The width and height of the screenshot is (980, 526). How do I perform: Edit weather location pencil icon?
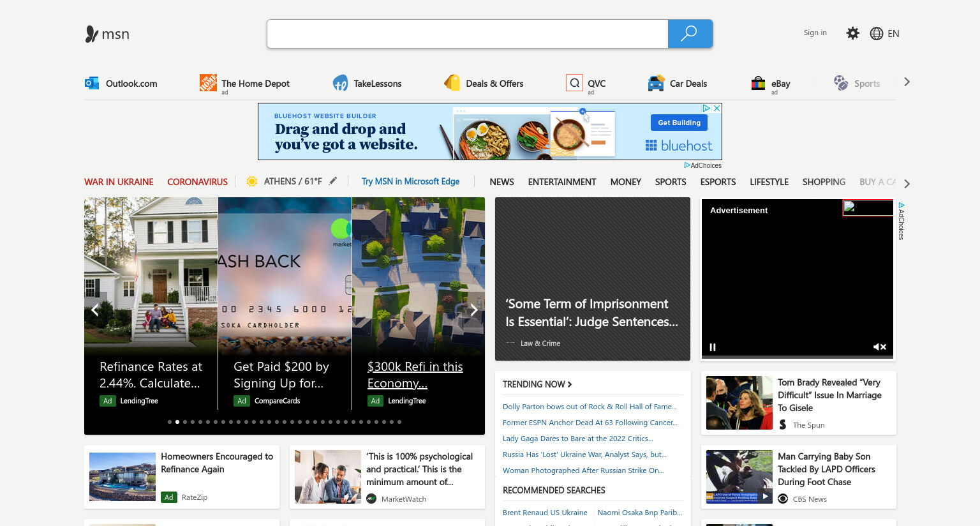(333, 181)
